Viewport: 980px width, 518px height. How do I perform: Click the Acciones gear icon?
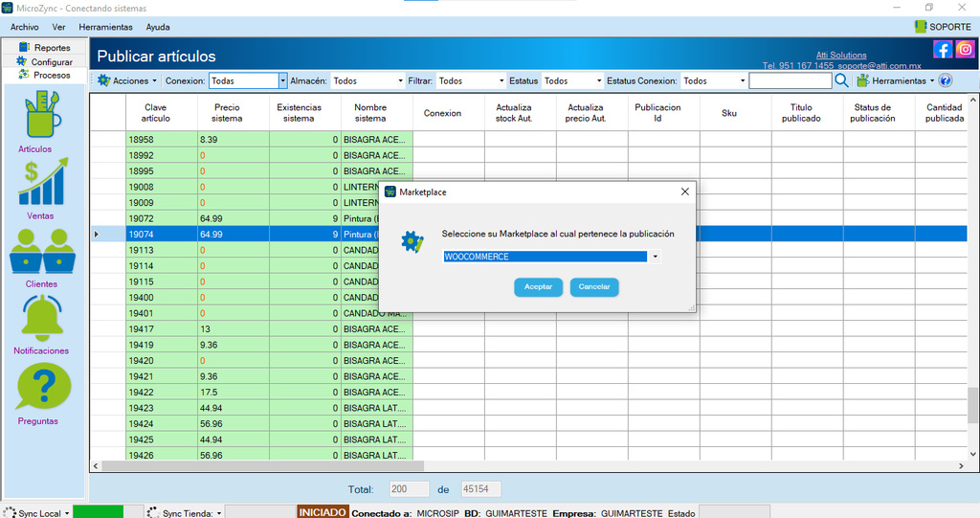tap(103, 80)
